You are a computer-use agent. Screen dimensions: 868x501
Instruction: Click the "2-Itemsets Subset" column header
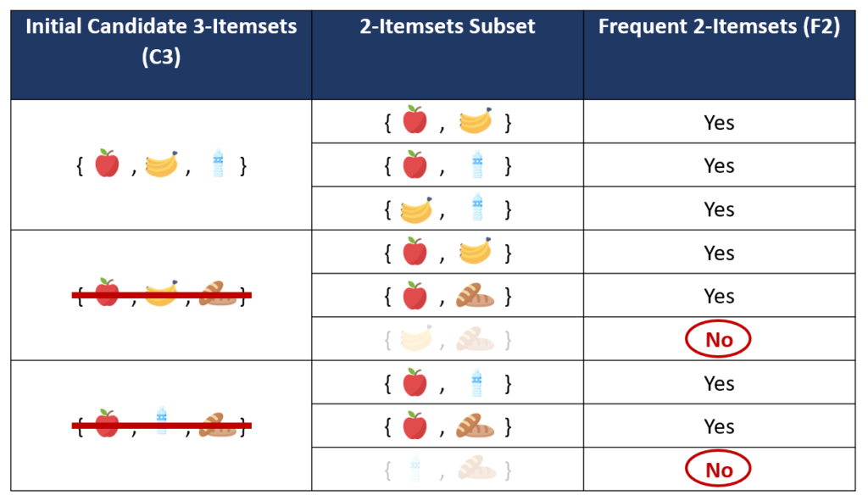[447, 26]
